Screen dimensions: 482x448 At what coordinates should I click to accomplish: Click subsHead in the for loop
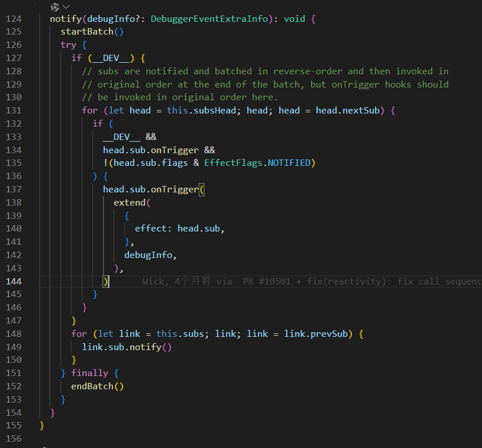point(215,111)
